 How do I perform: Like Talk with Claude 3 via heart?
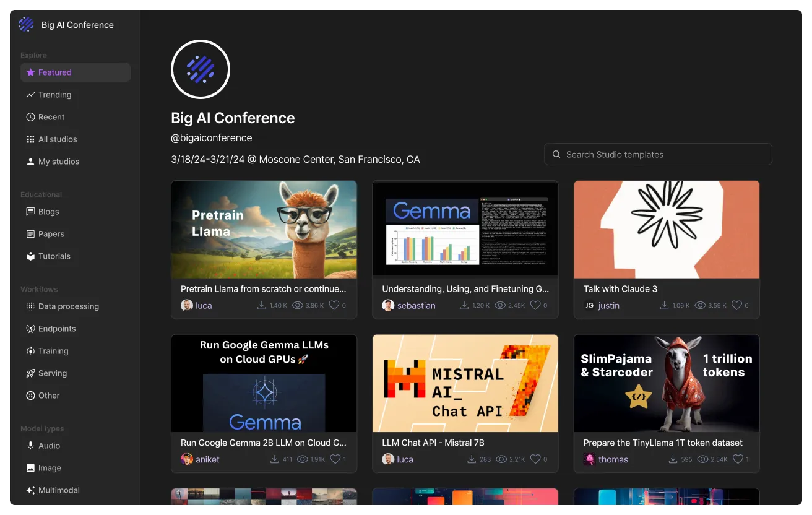click(736, 305)
